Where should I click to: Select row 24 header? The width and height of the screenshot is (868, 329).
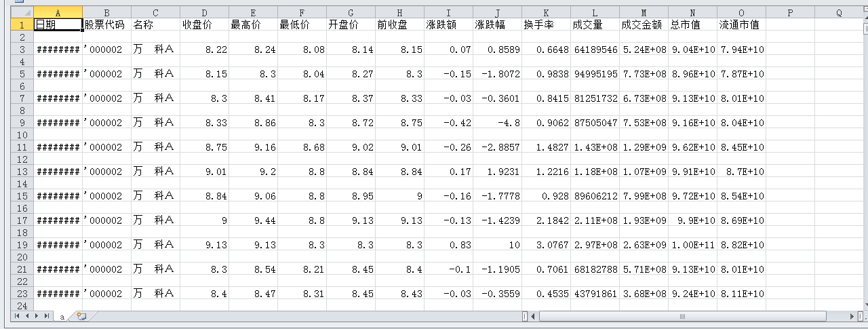pos(23,306)
